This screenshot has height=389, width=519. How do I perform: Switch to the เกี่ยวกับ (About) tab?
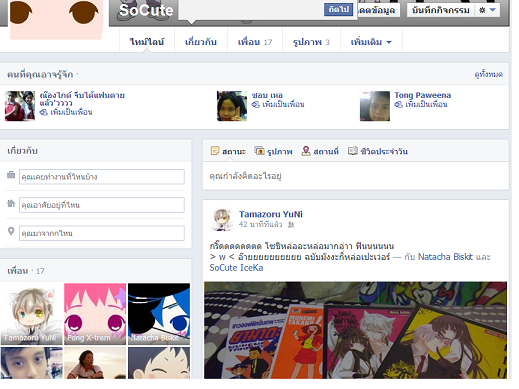(201, 42)
